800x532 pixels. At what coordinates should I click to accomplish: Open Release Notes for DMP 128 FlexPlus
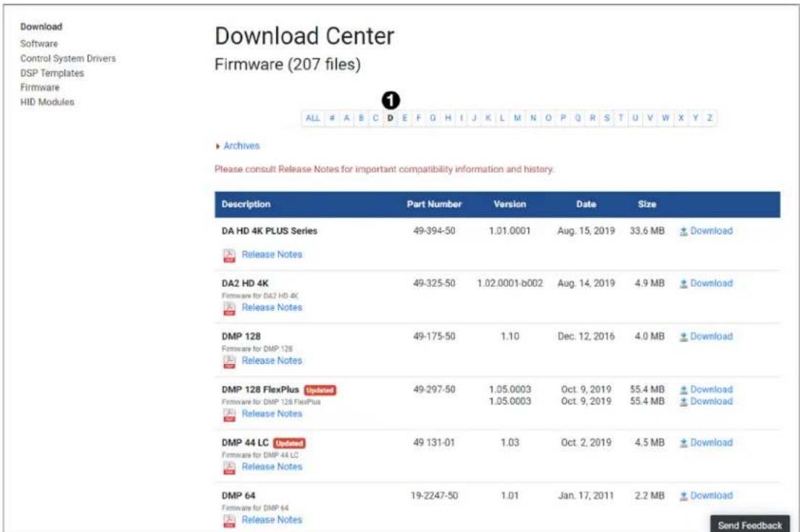pyautogui.click(x=272, y=414)
